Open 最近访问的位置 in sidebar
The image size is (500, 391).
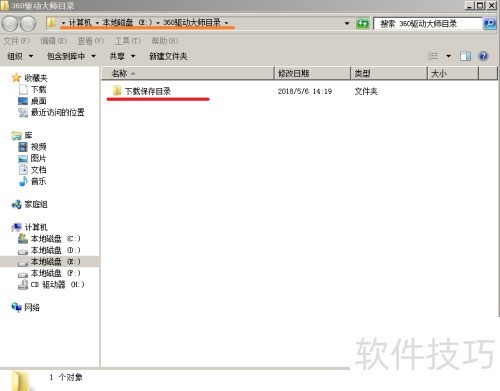[51, 112]
